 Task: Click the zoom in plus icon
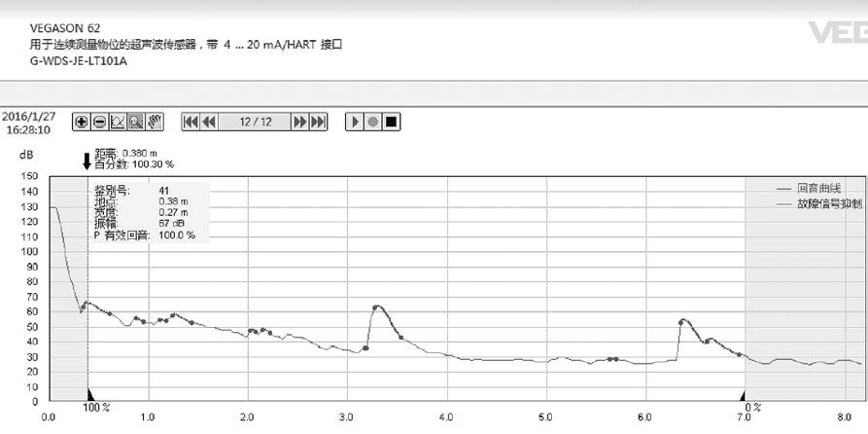click(x=83, y=122)
